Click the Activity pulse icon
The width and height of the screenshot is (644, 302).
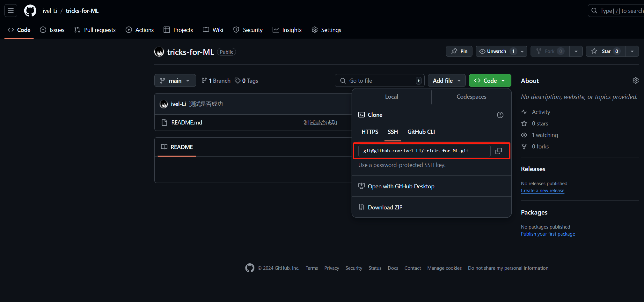[x=524, y=112]
